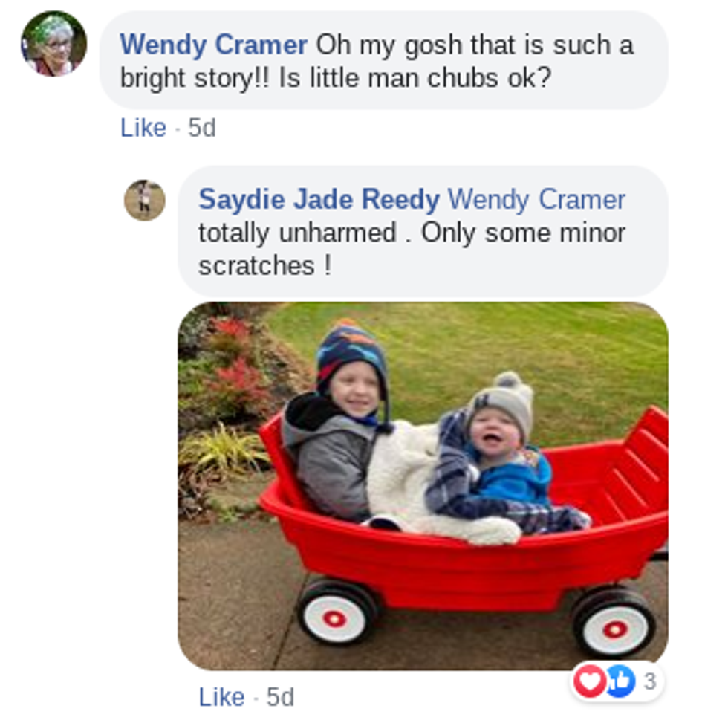Like Saydie Jade Reedy's reply
The width and height of the screenshot is (728, 726).
click(221, 697)
